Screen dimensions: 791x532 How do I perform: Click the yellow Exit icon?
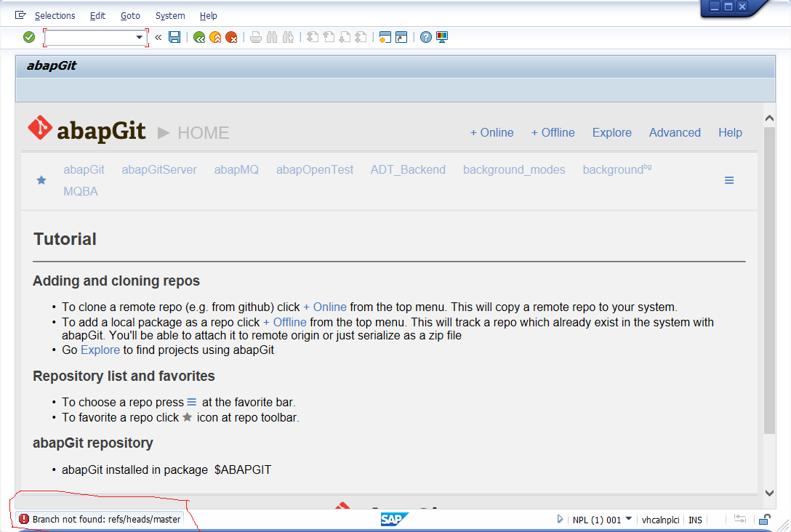pos(216,37)
